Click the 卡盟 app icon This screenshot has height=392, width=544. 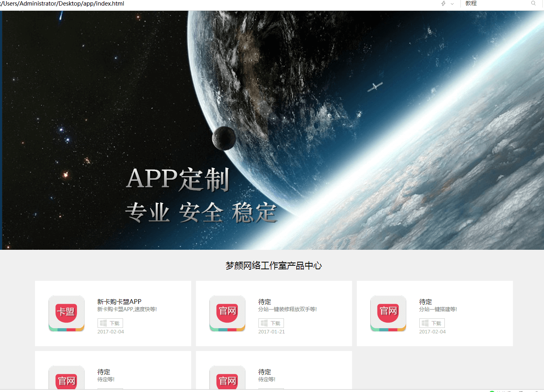click(x=67, y=314)
